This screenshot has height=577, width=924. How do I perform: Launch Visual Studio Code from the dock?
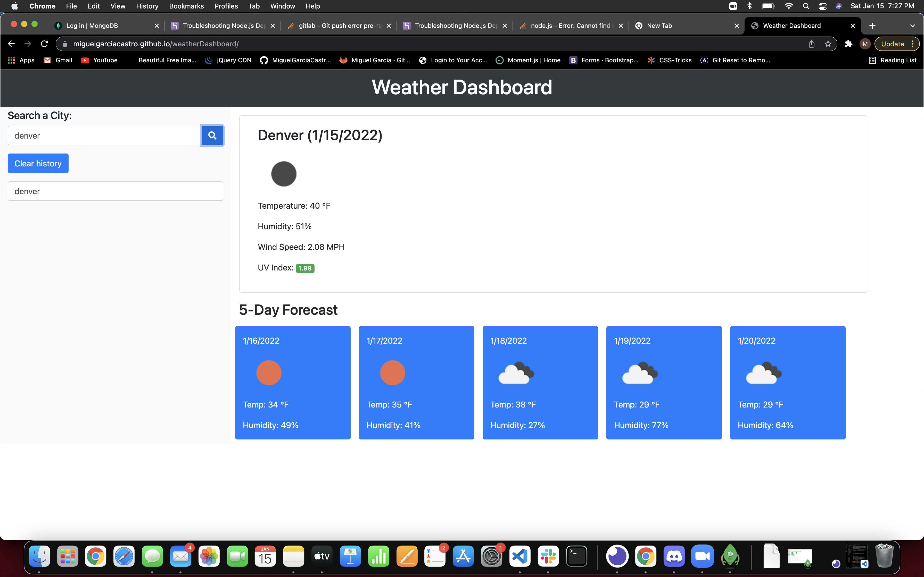click(520, 556)
